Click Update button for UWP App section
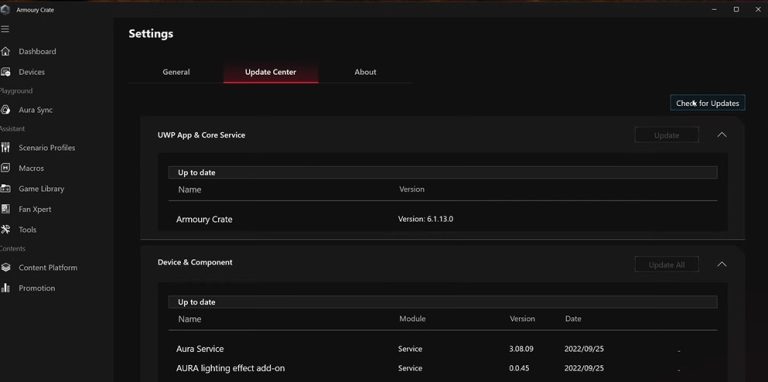The width and height of the screenshot is (768, 382). [667, 135]
